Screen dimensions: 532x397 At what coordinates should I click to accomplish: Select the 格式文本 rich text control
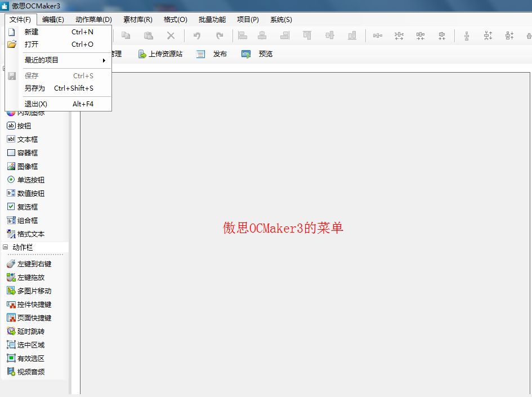(x=26, y=234)
